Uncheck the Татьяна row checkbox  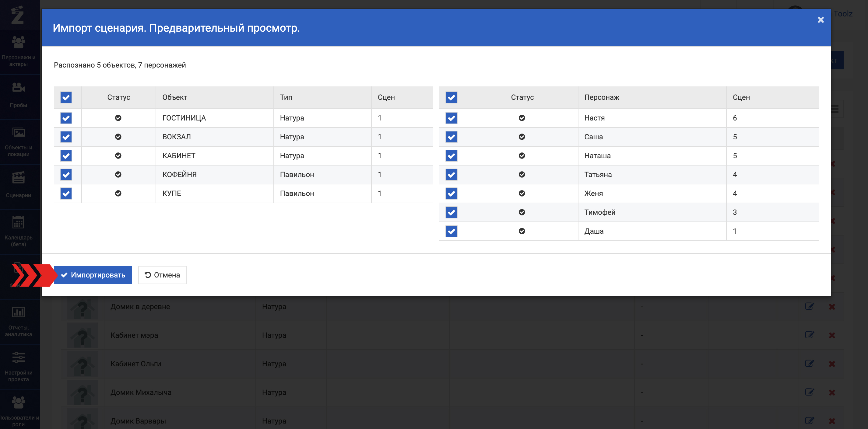(x=451, y=174)
